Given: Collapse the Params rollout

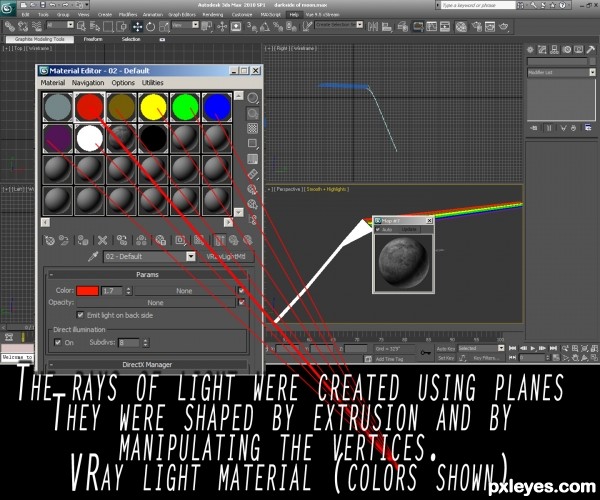Looking at the screenshot, I should (147, 275).
